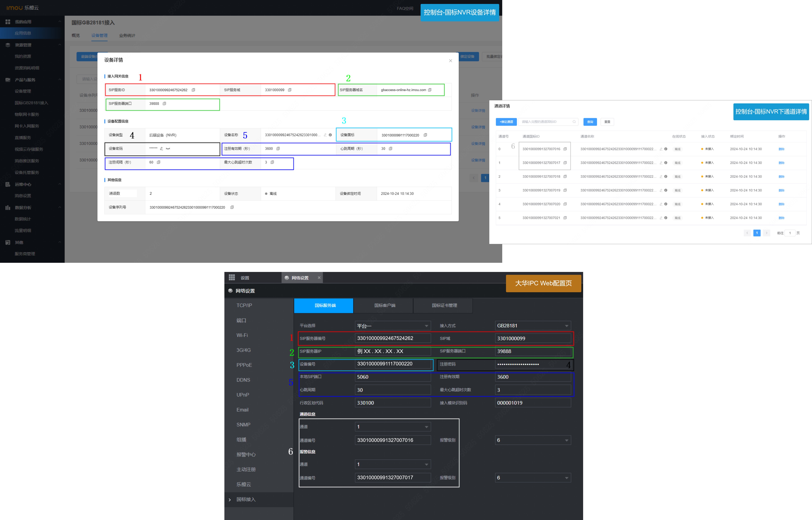Viewport: 812px width, 520px height.
Task: Open the 接入方式 GB28181 dropdown
Action: tap(533, 326)
